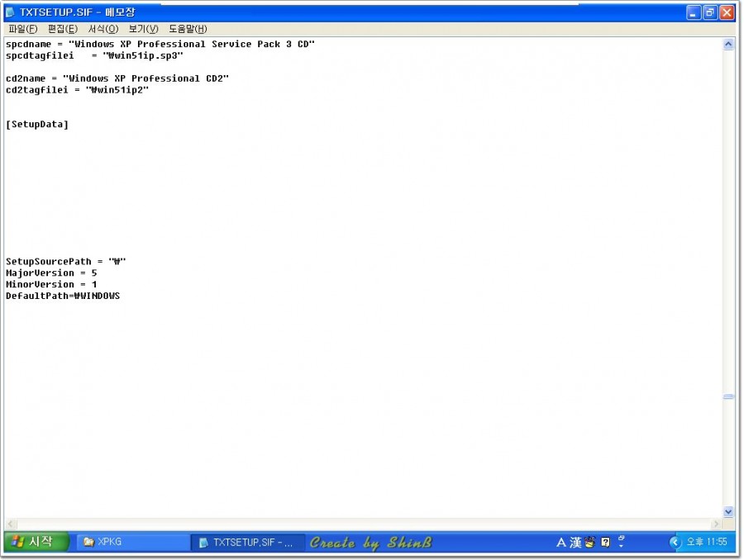Click the spcdname line text
744x560 pixels.
[x=160, y=44]
